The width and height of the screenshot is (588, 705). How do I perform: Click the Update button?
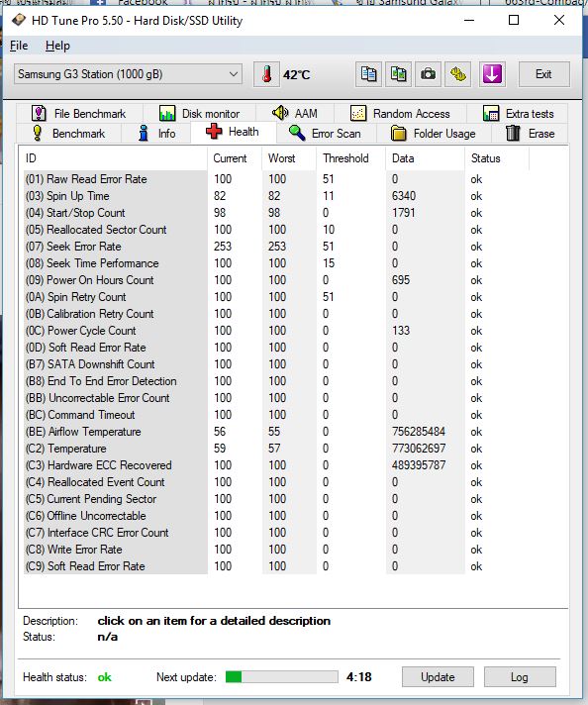[x=438, y=677]
